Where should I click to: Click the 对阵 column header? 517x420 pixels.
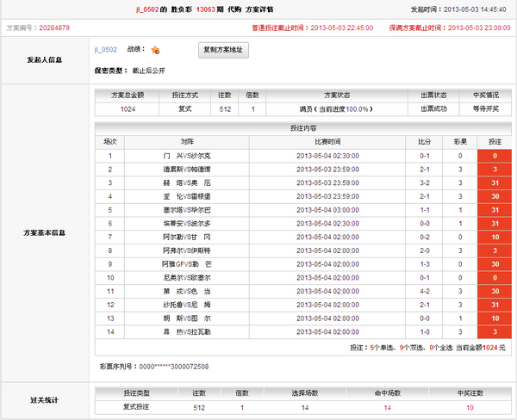pyautogui.click(x=187, y=140)
